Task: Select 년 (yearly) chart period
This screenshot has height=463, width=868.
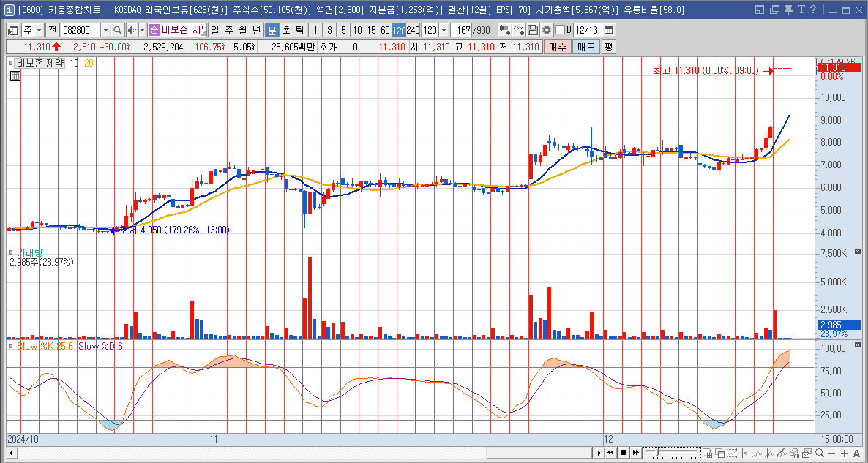Action: click(x=256, y=31)
